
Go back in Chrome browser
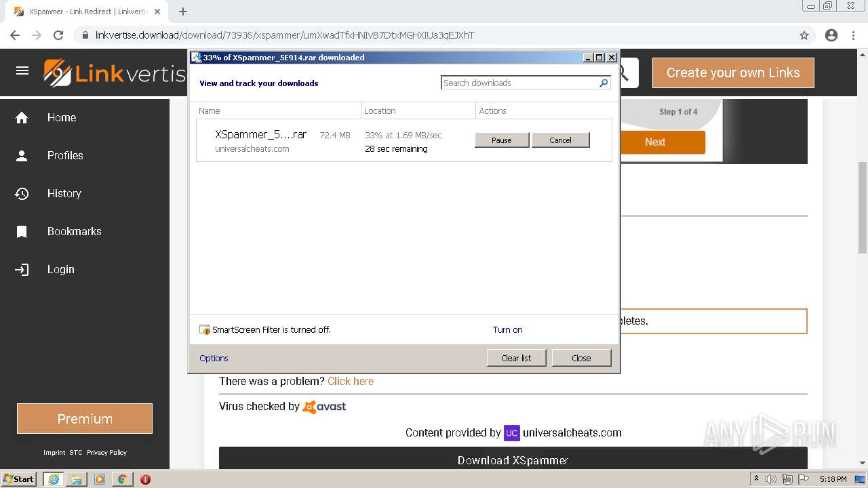(x=15, y=35)
